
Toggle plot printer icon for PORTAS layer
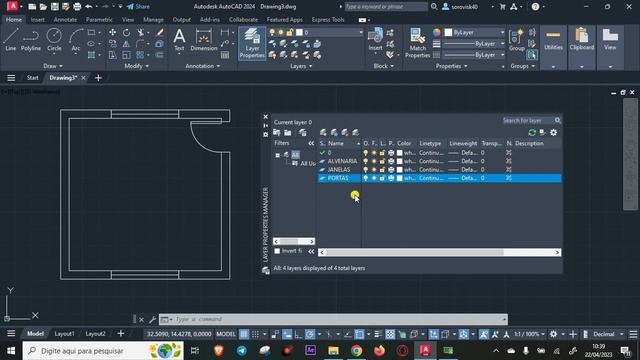coord(391,178)
